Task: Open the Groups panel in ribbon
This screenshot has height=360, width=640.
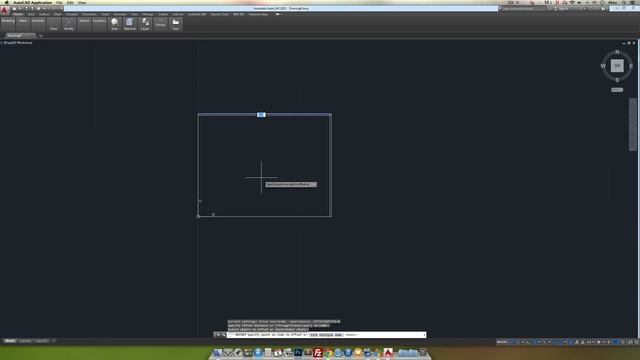Action: click(160, 24)
